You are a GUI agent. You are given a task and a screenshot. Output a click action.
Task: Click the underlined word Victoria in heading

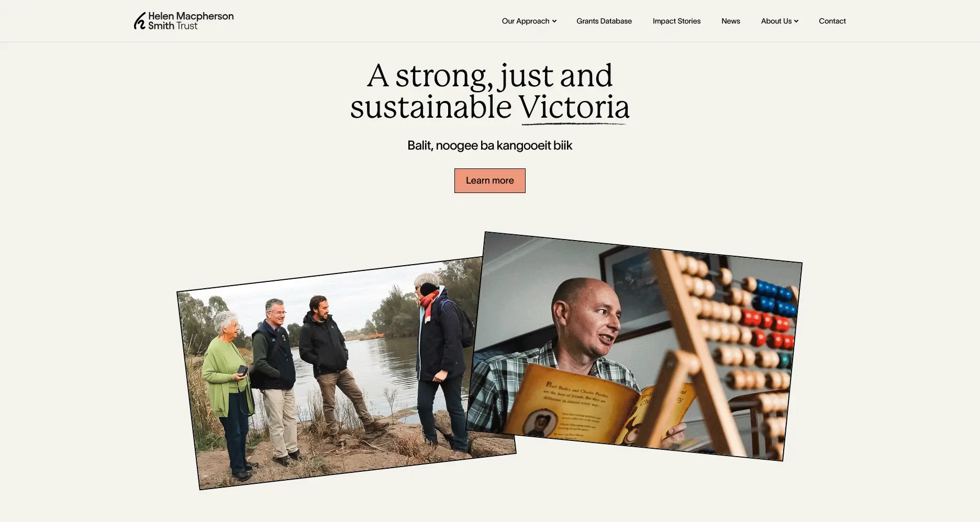[574, 108]
